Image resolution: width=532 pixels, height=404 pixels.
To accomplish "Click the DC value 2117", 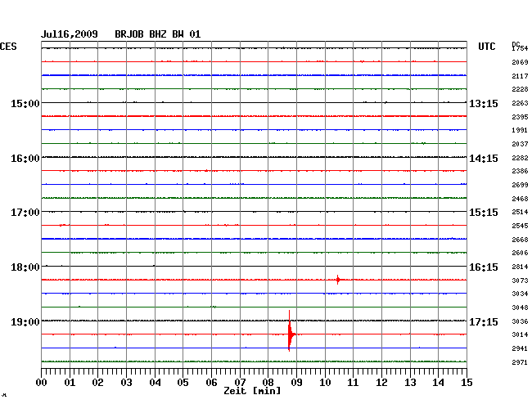I will point(520,76).
